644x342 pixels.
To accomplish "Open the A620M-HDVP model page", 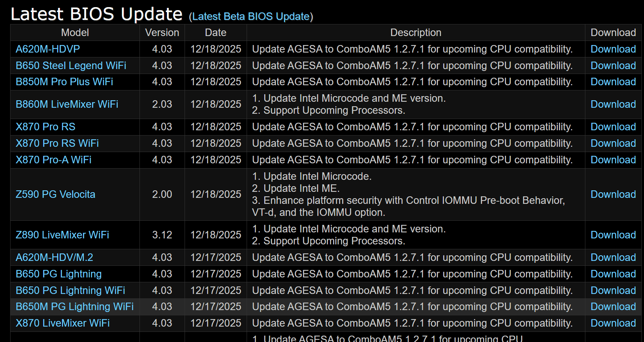I will click(48, 49).
